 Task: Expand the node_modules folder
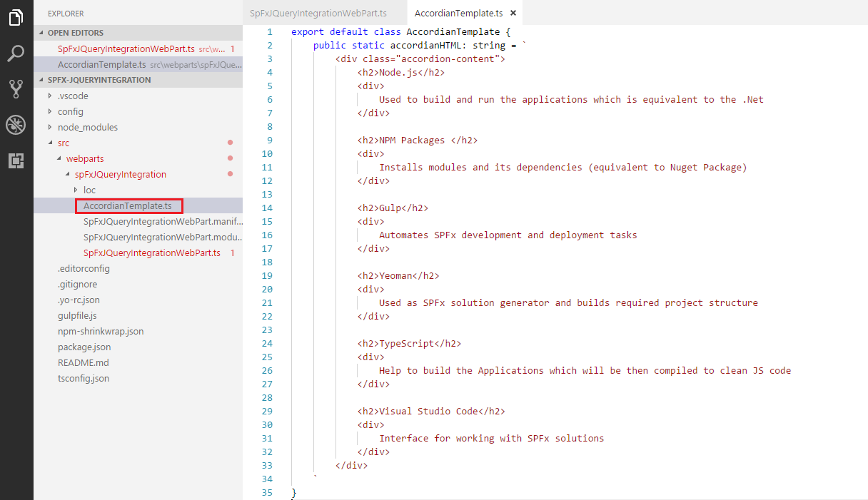(87, 127)
